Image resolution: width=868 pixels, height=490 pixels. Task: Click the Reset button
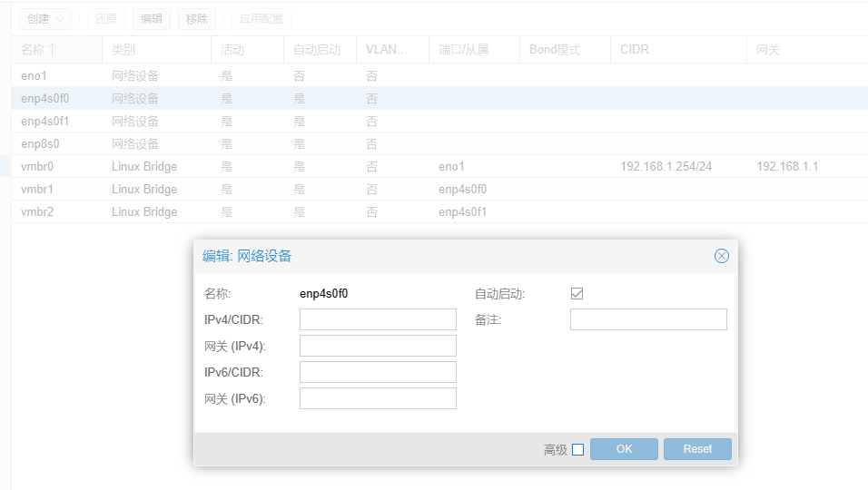[x=697, y=449]
